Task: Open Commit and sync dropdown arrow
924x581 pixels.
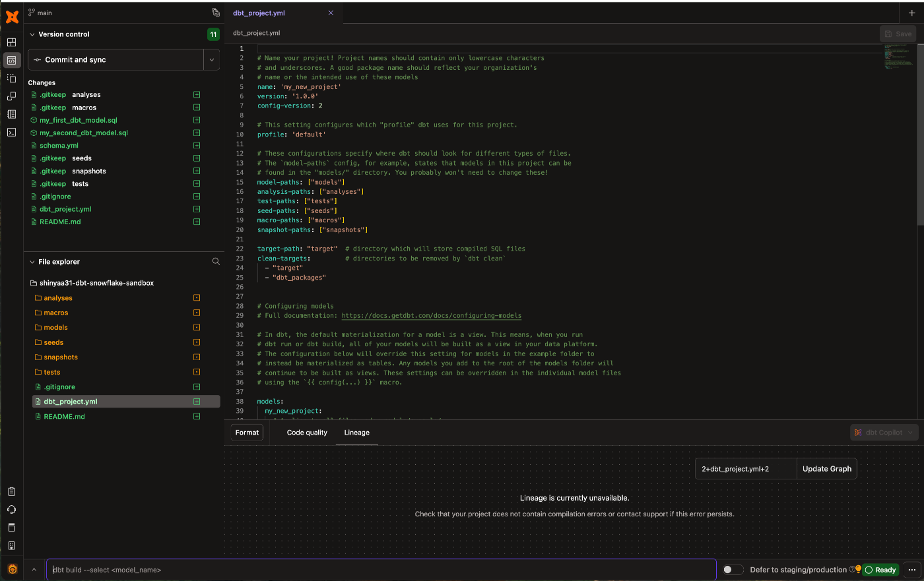Action: (212, 60)
